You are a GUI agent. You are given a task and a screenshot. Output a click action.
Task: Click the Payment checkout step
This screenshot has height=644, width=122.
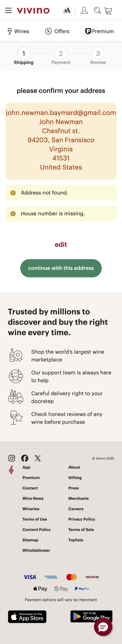tap(61, 53)
